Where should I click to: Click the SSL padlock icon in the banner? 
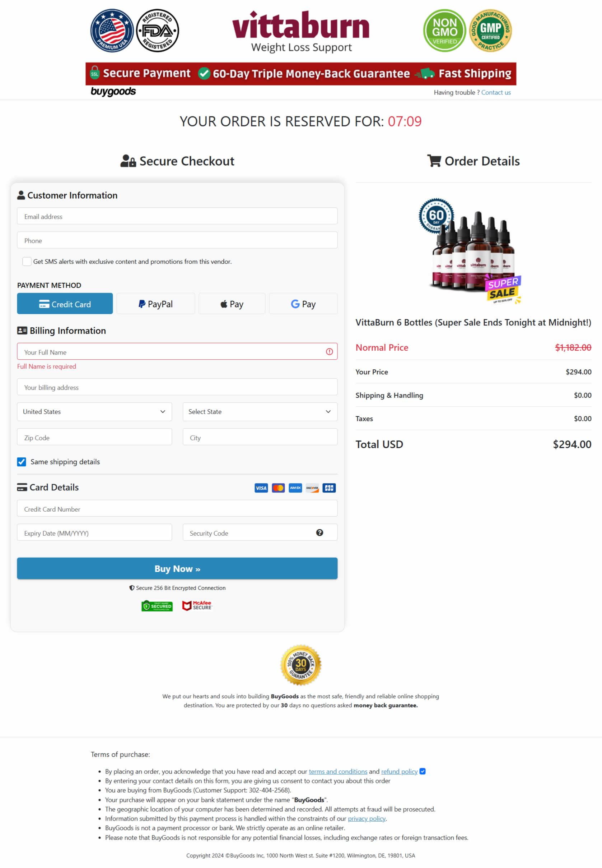95,73
